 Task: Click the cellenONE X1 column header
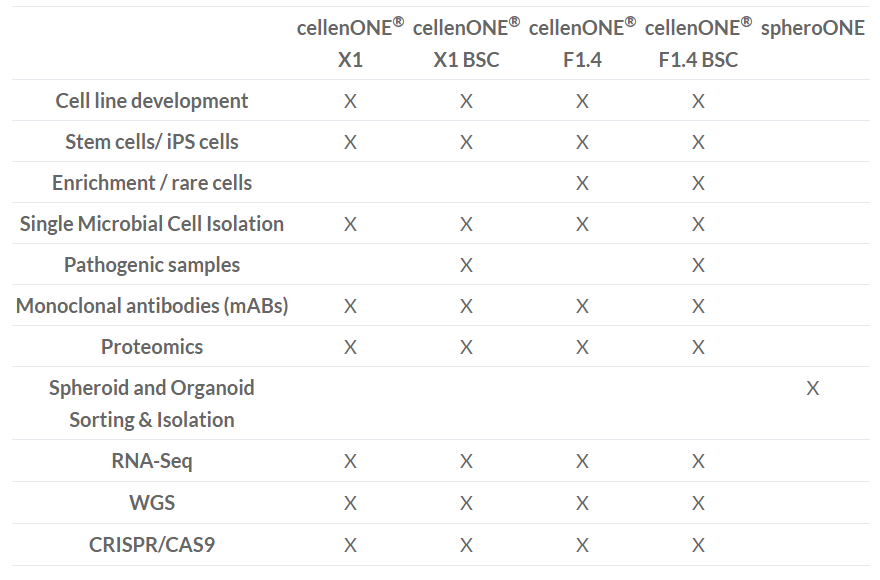(x=350, y=43)
